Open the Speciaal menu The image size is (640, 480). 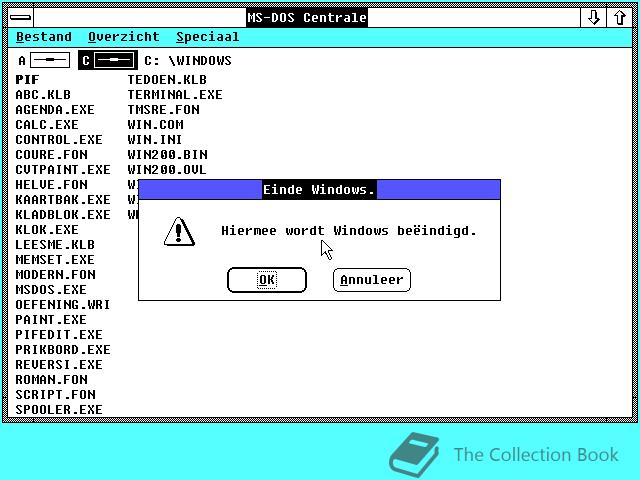tap(207, 37)
